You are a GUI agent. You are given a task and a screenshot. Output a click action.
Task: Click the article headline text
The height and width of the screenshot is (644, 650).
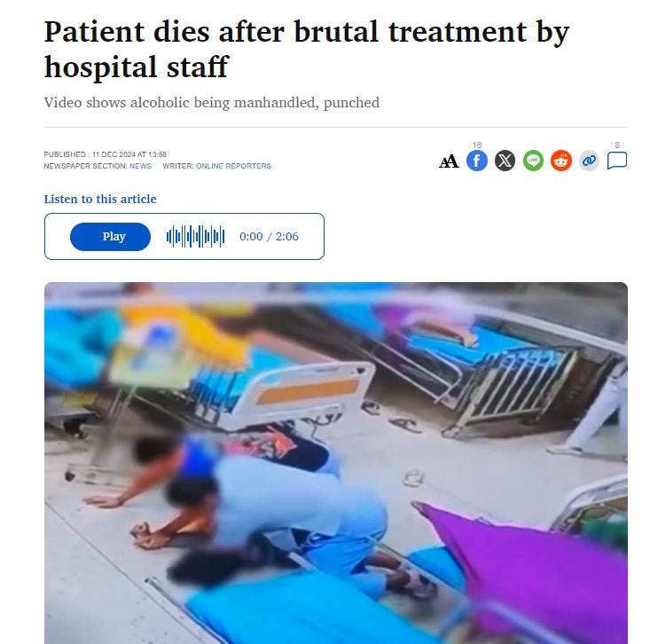[307, 49]
